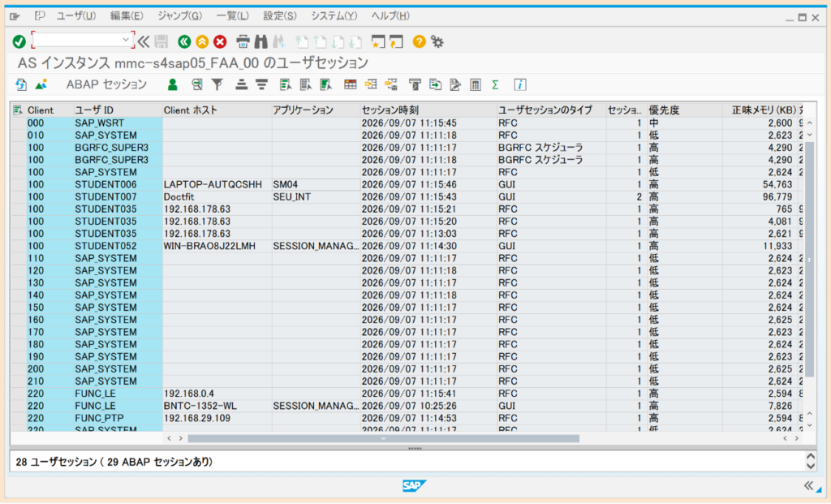Click the status bar message down stepper arrow
Image resolution: width=831 pixels, height=504 pixels.
(x=811, y=467)
